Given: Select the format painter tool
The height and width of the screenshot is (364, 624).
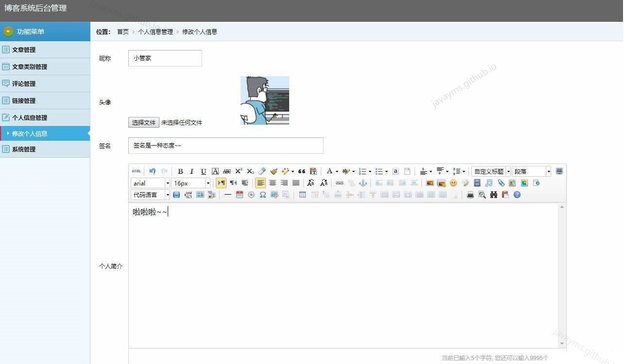Looking at the screenshot, I should [274, 171].
